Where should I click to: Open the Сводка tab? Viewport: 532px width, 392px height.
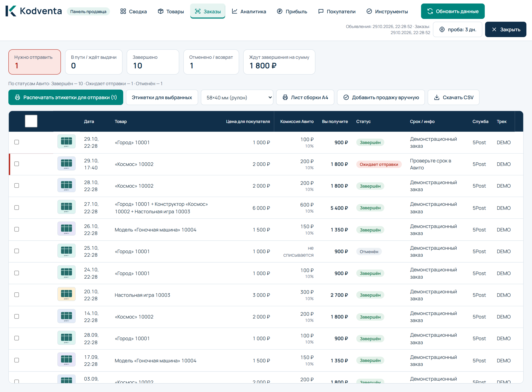134,11
